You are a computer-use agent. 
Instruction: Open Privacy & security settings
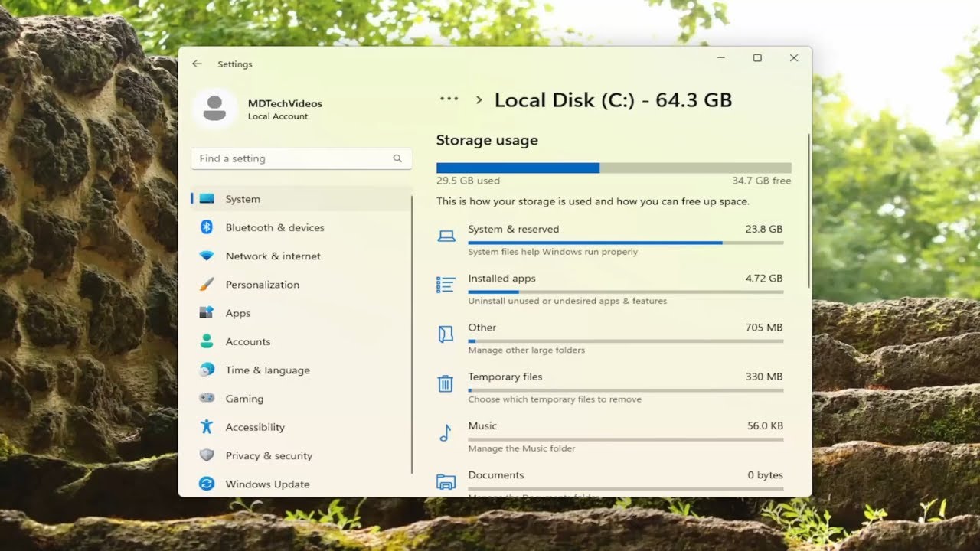click(x=301, y=455)
